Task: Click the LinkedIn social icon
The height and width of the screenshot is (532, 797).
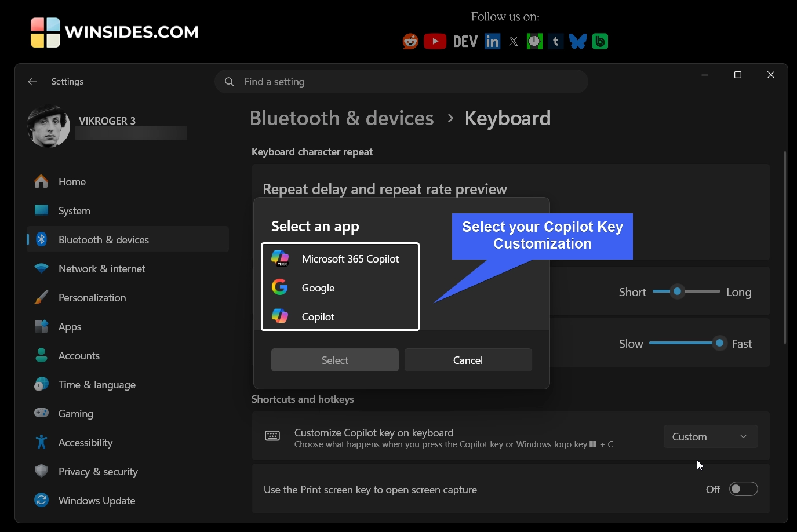Action: coord(492,41)
